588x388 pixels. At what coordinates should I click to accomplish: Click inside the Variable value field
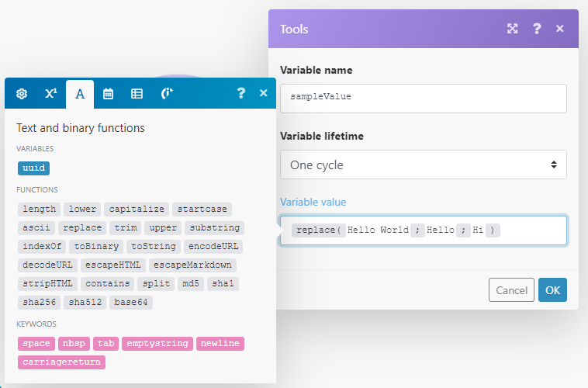(424, 230)
